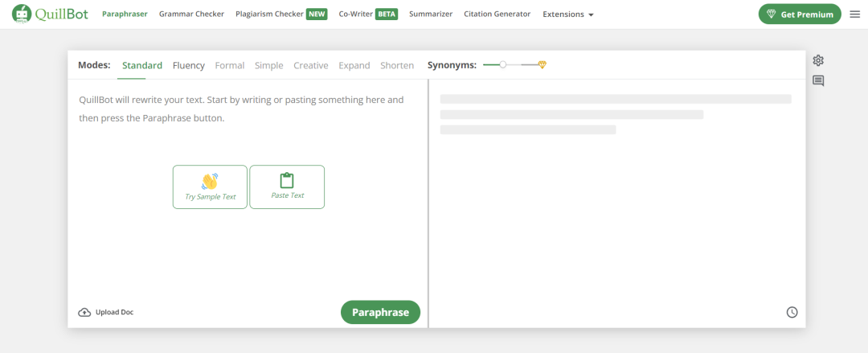The height and width of the screenshot is (353, 868).
Task: Switch to Creative mode
Action: [x=310, y=65]
